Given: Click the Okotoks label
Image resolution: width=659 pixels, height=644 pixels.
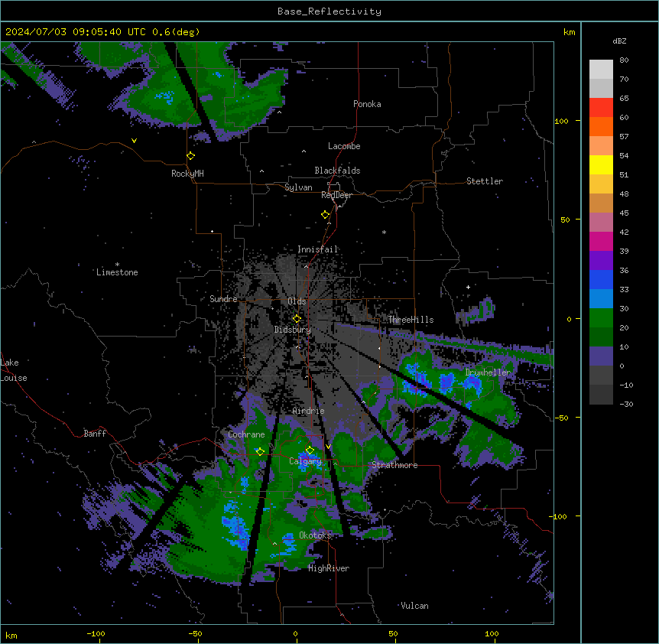Looking at the screenshot, I should click(315, 535).
